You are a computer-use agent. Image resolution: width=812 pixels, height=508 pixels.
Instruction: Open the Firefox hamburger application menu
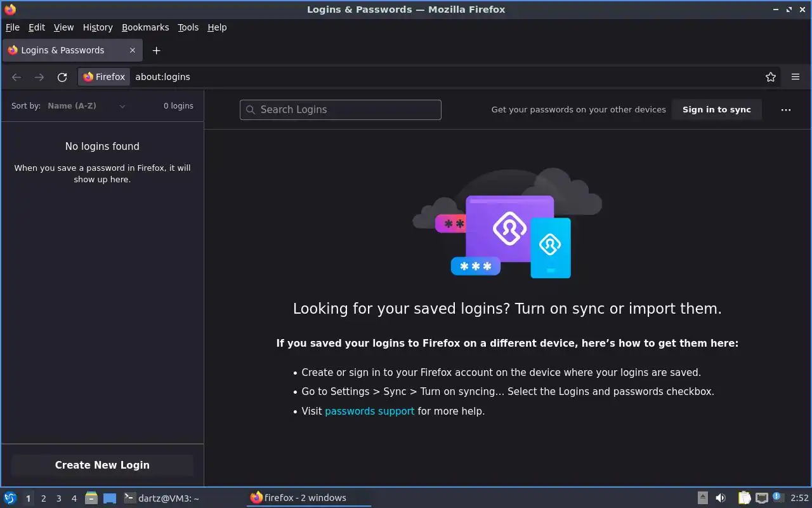click(x=796, y=77)
